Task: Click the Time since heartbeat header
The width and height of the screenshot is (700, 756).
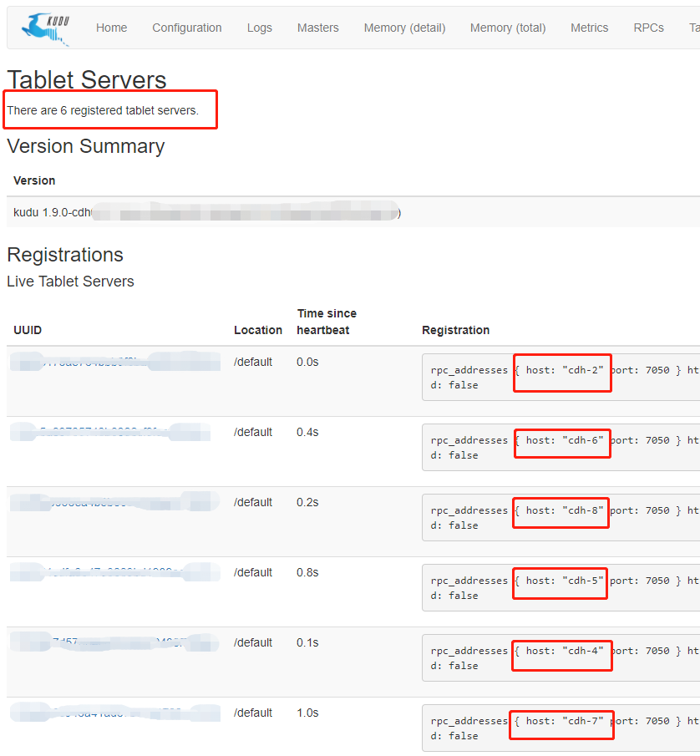Action: click(327, 322)
